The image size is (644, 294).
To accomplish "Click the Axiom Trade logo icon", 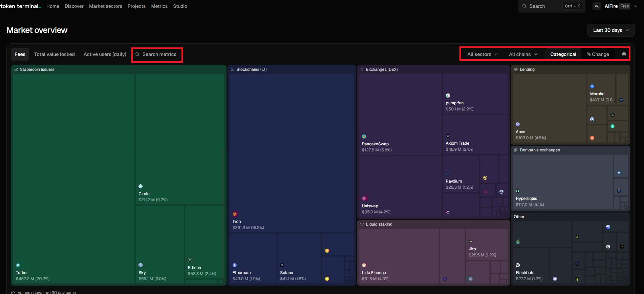I will 448,136.
